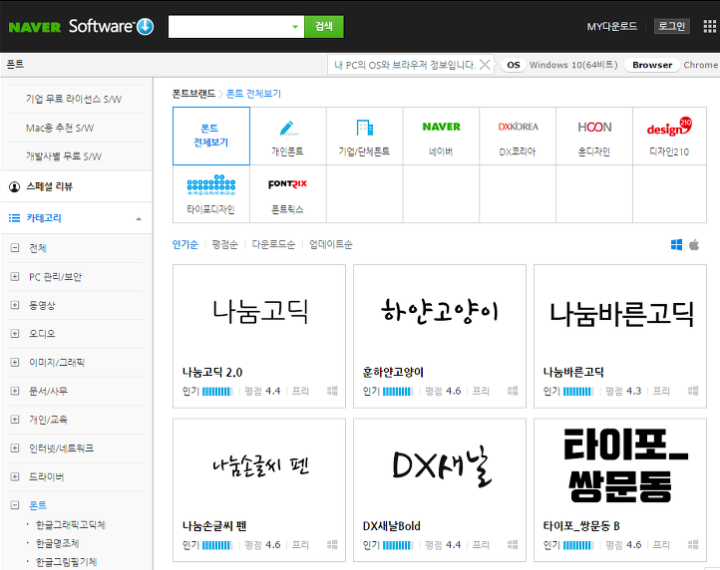Choose the HOON 훈디자인 font brand

[x=594, y=127]
